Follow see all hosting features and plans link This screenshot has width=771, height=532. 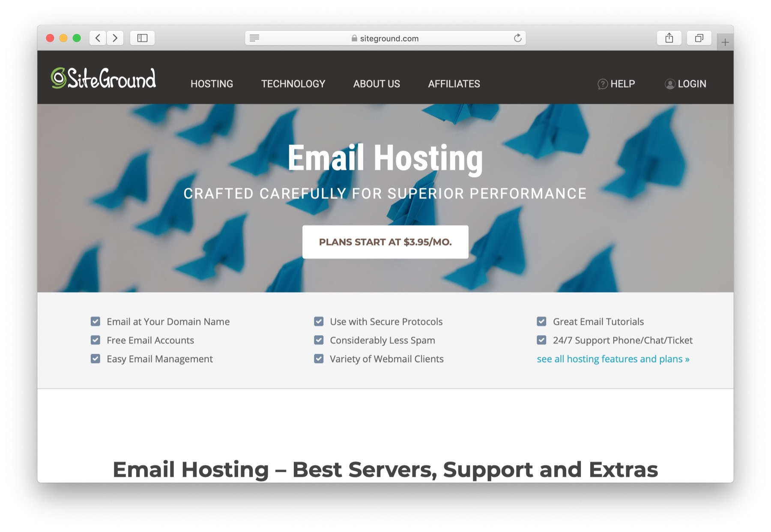(x=613, y=359)
